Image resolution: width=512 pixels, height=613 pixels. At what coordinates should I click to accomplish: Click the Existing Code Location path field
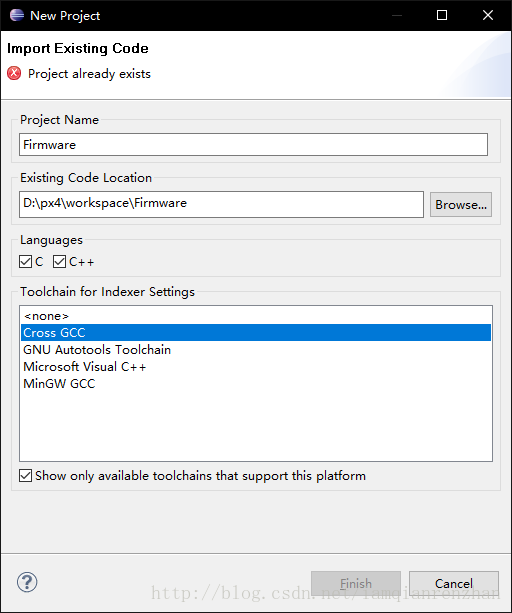[221, 204]
